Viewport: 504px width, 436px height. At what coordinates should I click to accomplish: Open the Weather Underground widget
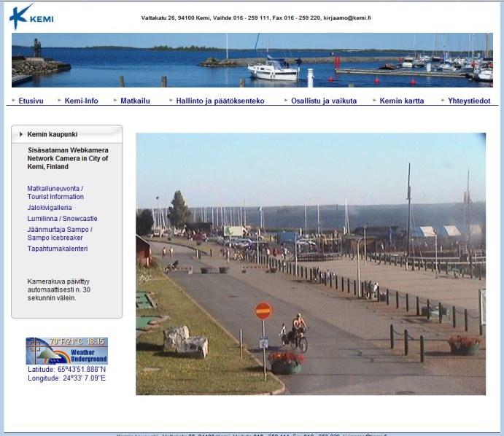(x=66, y=351)
